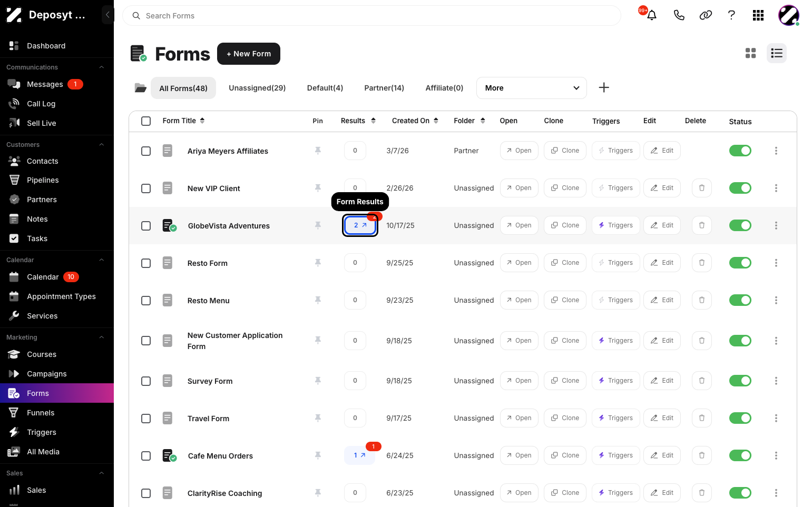
Task: Select the Partner(14) tab
Action: click(x=384, y=88)
